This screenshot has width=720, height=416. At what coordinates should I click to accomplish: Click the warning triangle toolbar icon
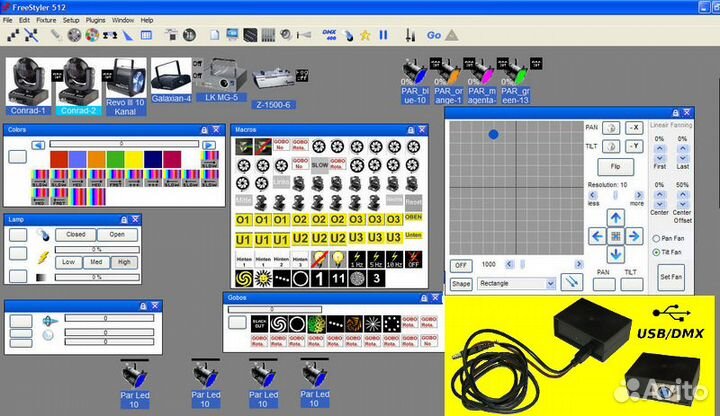tap(452, 35)
